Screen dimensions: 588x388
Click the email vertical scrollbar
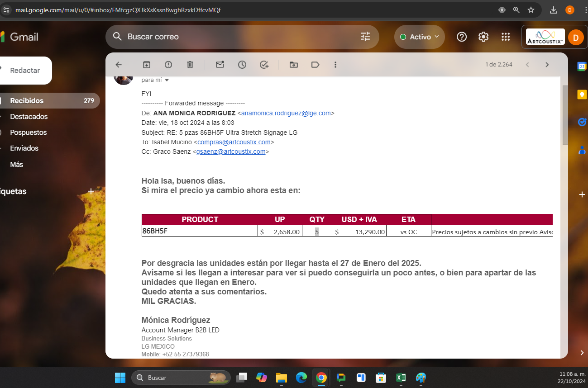pos(565,115)
